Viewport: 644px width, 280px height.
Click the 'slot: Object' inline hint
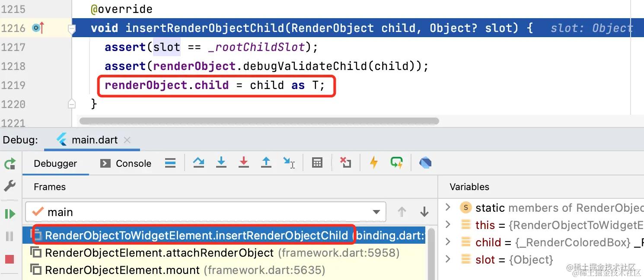[592, 29]
